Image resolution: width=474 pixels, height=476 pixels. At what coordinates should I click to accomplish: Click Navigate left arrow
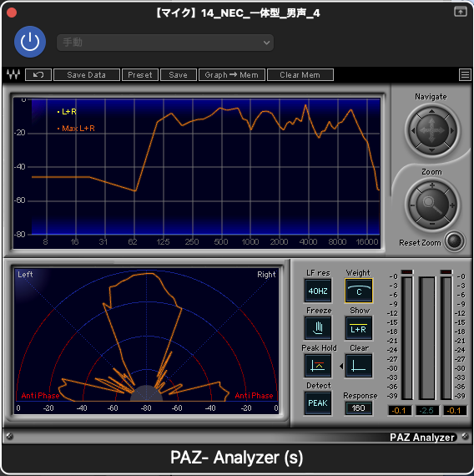(x=413, y=130)
